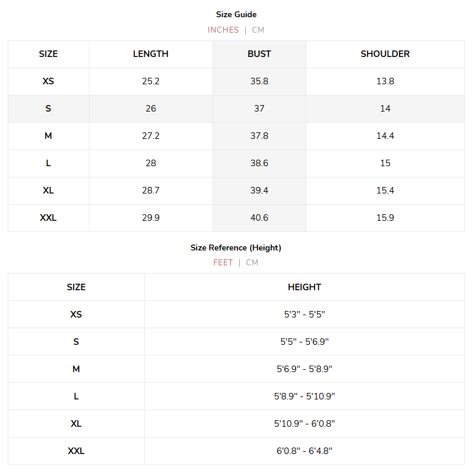Click the SHOULDER column header
The height and width of the screenshot is (476, 472).
point(385,54)
